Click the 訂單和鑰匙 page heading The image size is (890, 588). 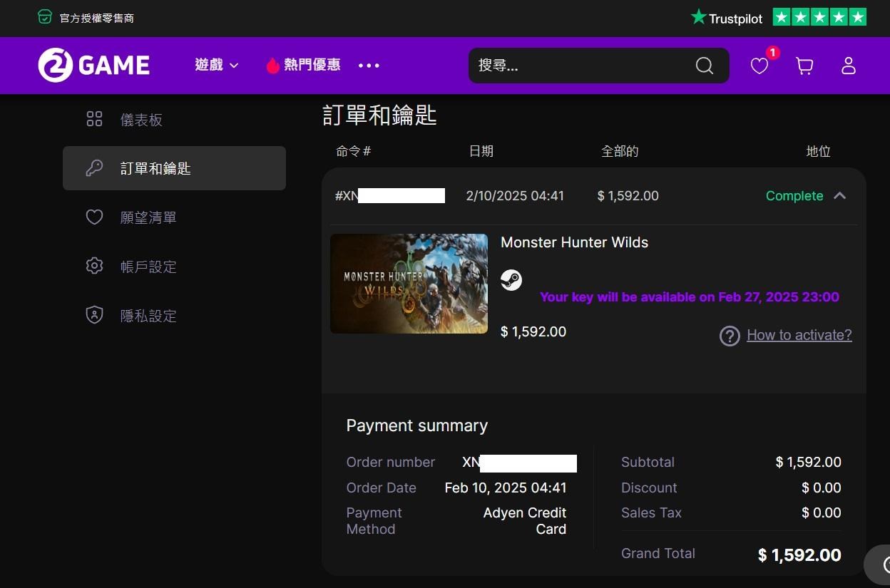tap(379, 115)
